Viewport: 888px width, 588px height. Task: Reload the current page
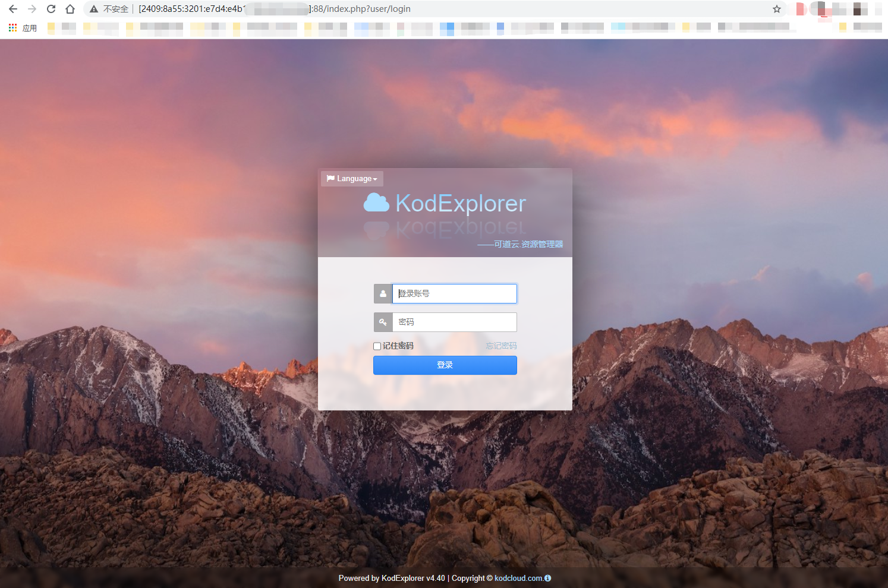(x=51, y=9)
